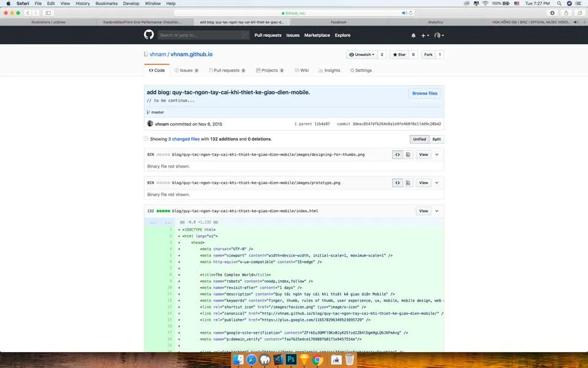Show source diff for designing-for-thumbs.png
This screenshot has height=368, width=588.
tap(398, 155)
